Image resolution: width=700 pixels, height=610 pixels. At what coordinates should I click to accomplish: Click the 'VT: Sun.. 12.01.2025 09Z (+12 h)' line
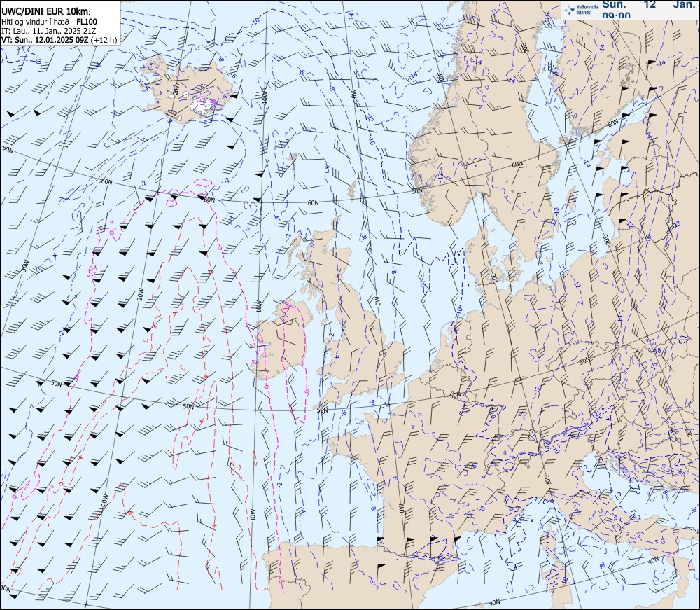(x=59, y=40)
